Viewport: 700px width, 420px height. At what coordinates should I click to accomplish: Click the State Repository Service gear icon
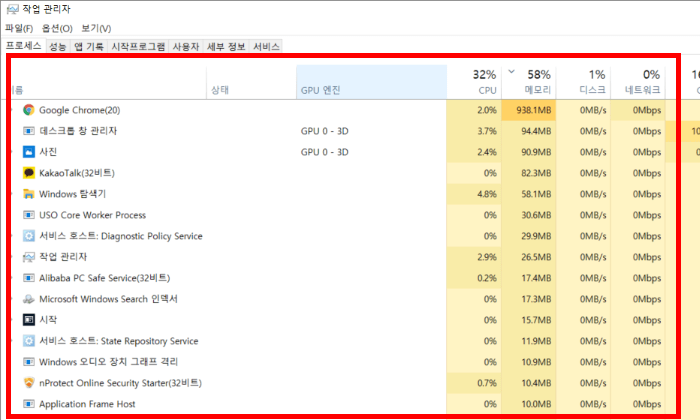[x=29, y=341]
